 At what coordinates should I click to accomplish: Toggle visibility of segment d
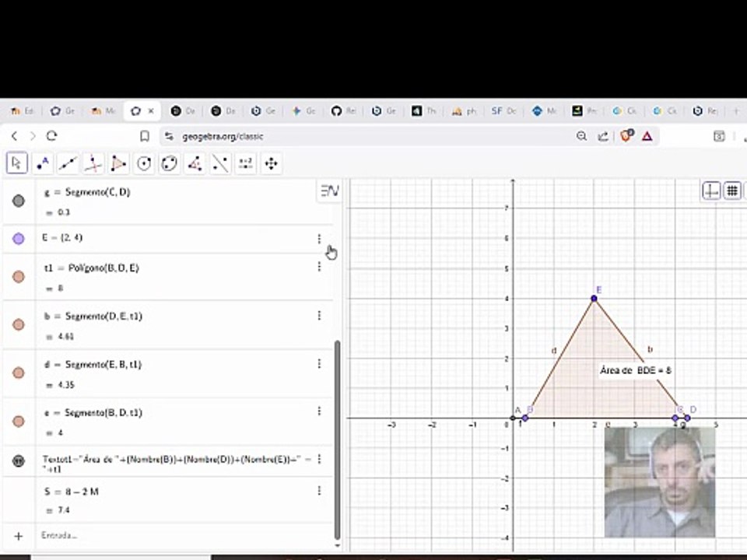click(19, 373)
